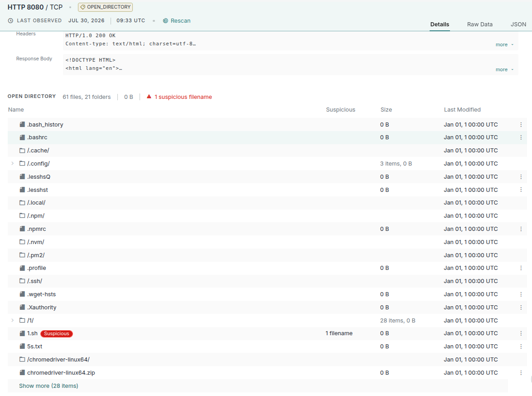Viewport: 532px width, 396px height.
Task: Expand the /.config/ folder chevron
Action: pyautogui.click(x=13, y=163)
